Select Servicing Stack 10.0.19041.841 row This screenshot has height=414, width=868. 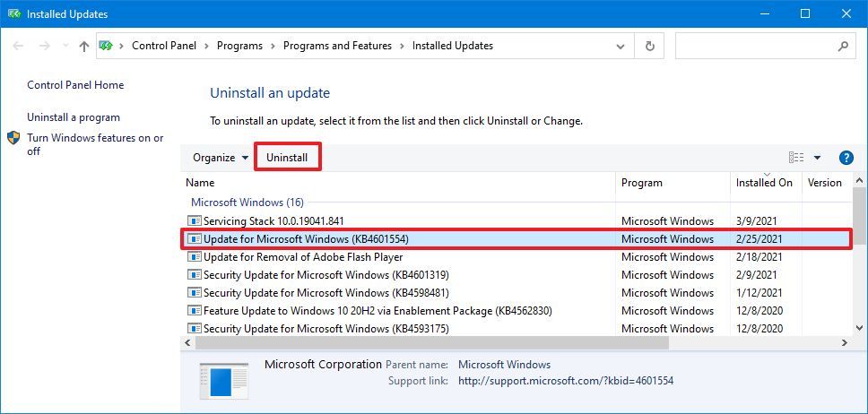point(517,220)
